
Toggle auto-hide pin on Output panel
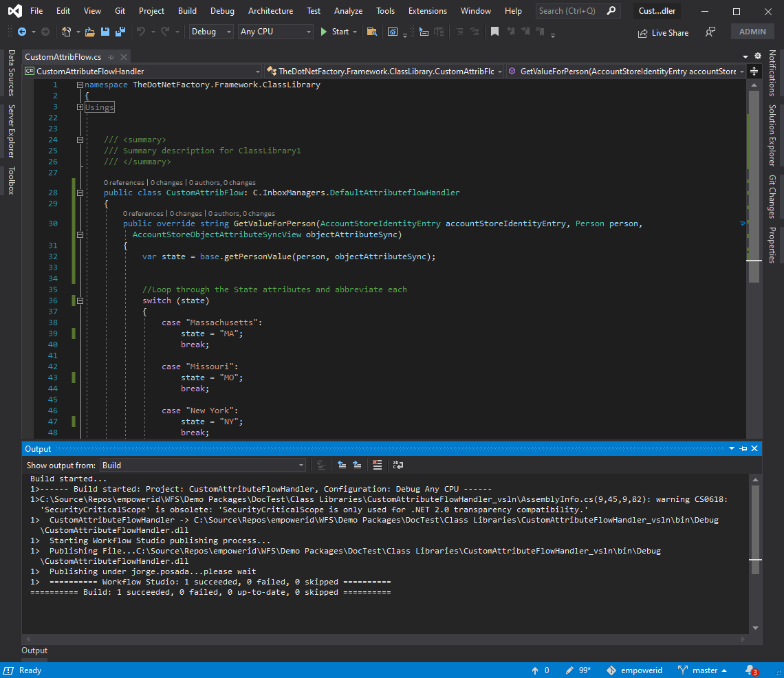[x=743, y=449]
